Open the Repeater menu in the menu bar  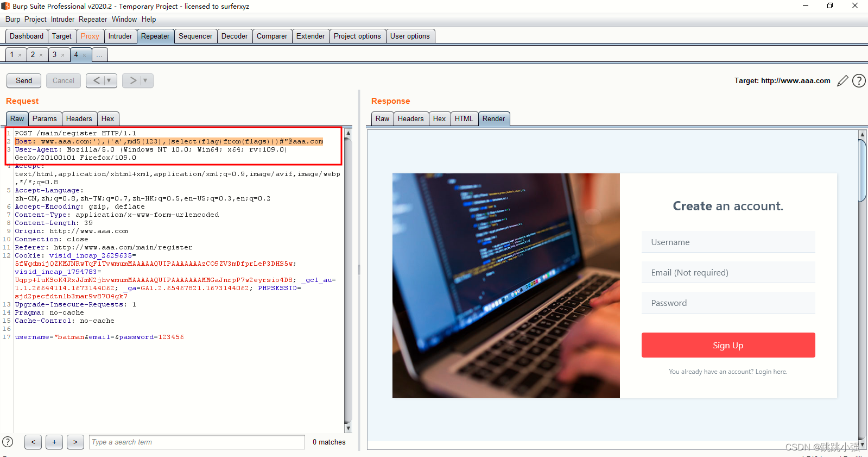coord(93,19)
